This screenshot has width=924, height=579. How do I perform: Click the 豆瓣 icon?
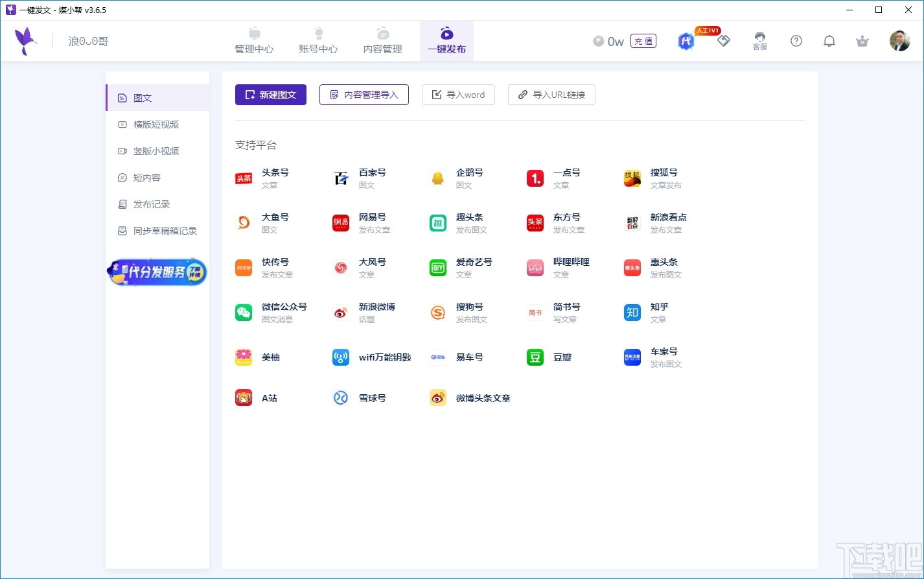click(535, 357)
